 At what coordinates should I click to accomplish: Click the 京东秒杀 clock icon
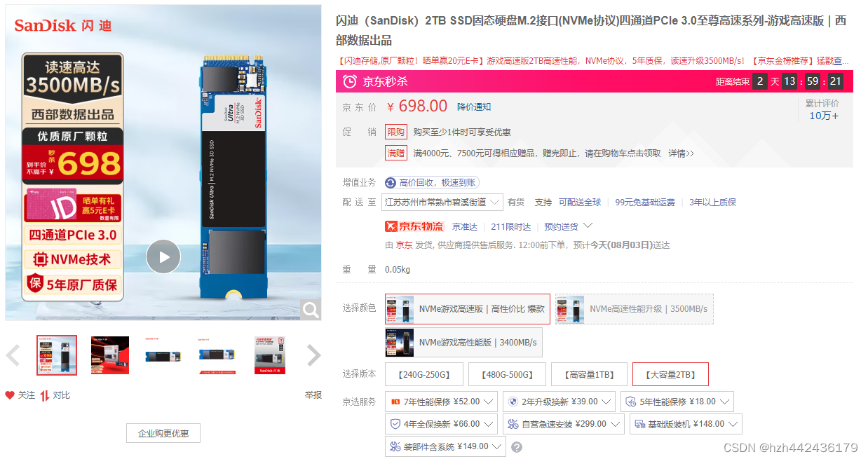point(349,82)
